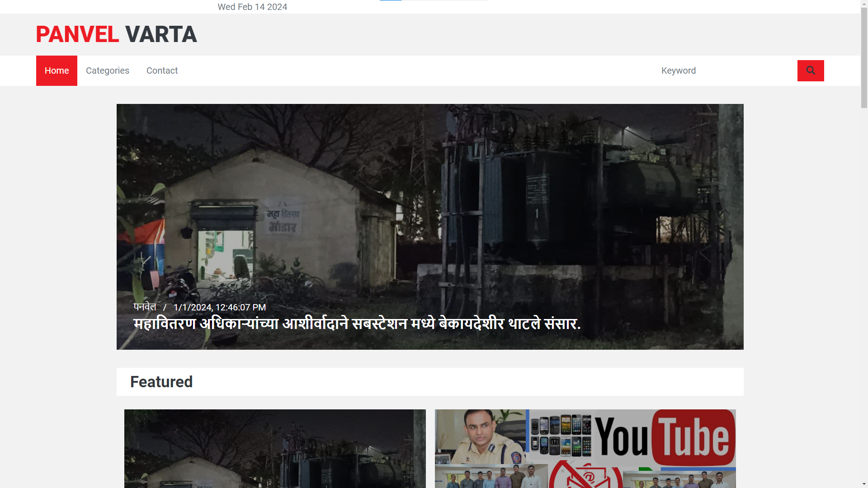
Task: Click the vertical scrollbar thumb
Action: [x=864, y=57]
